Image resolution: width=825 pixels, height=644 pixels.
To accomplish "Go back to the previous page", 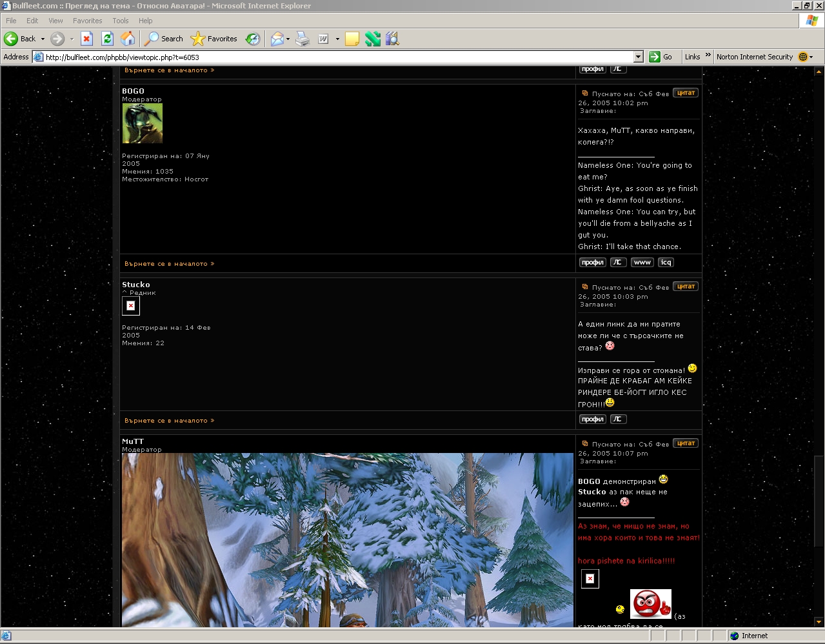I will click(19, 39).
